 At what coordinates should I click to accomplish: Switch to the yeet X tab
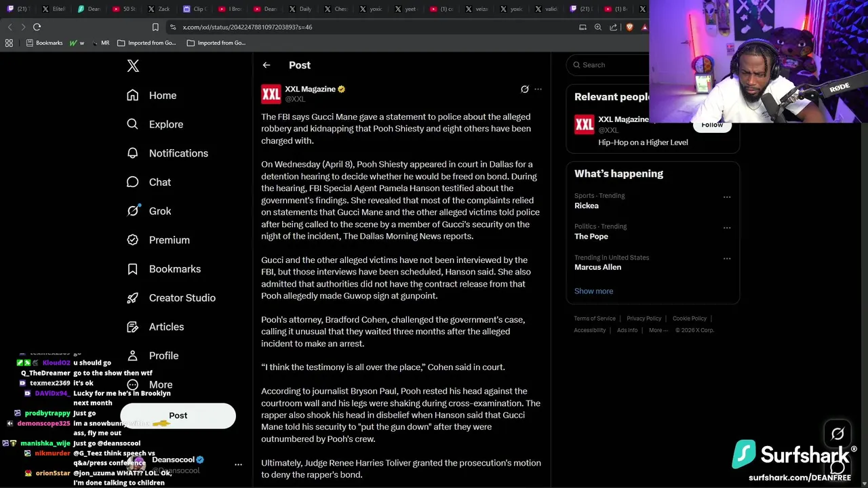point(406,9)
